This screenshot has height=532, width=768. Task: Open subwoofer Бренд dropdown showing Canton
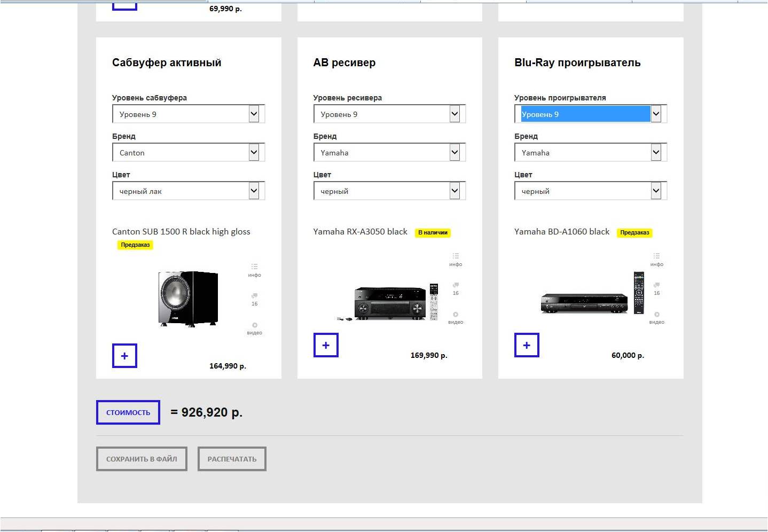pos(189,152)
